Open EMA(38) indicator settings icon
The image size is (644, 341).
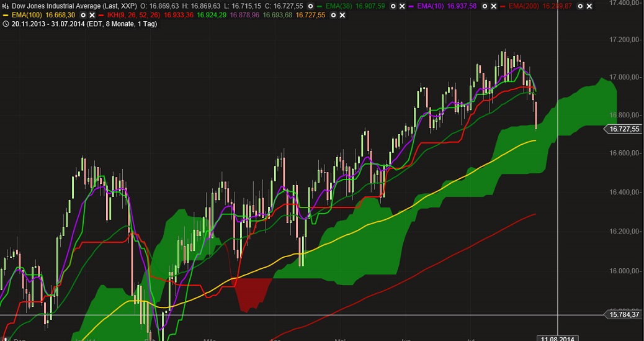click(x=393, y=6)
